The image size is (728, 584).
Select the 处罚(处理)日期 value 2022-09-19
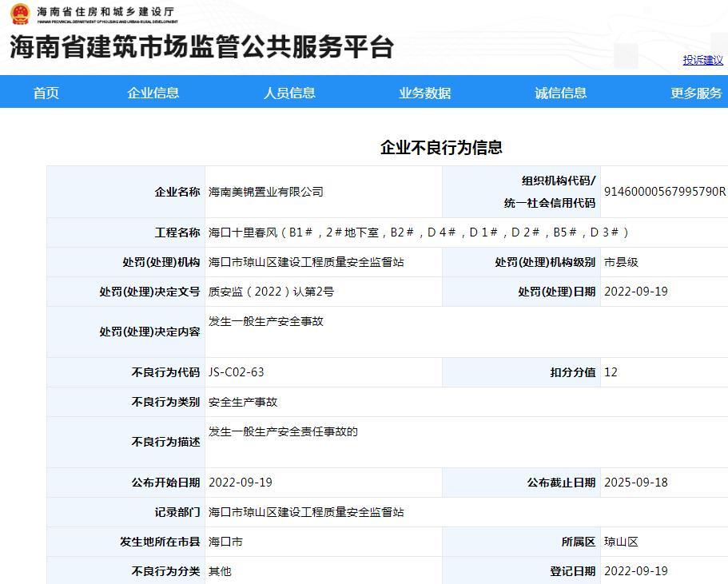click(x=635, y=292)
